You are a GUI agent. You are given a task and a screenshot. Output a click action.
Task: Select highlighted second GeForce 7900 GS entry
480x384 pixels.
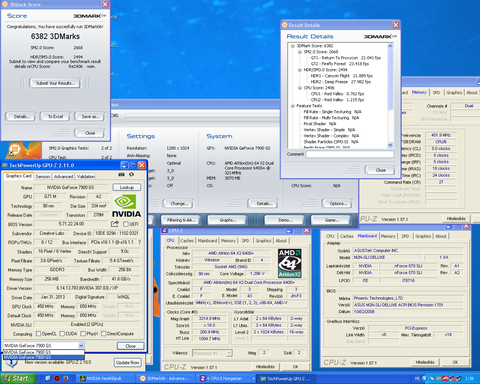[44, 357]
